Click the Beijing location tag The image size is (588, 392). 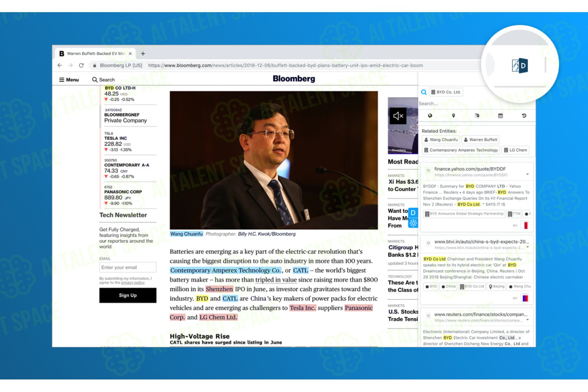tap(497, 287)
